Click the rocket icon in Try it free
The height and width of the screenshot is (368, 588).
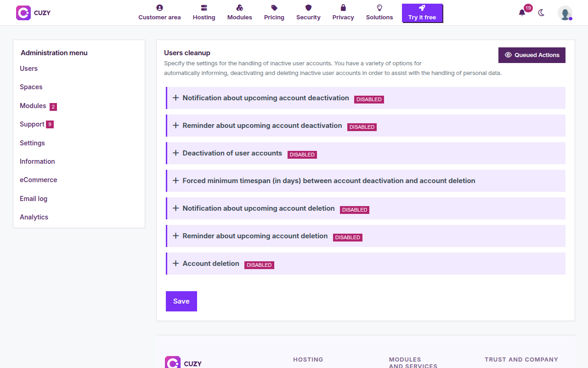[422, 8]
